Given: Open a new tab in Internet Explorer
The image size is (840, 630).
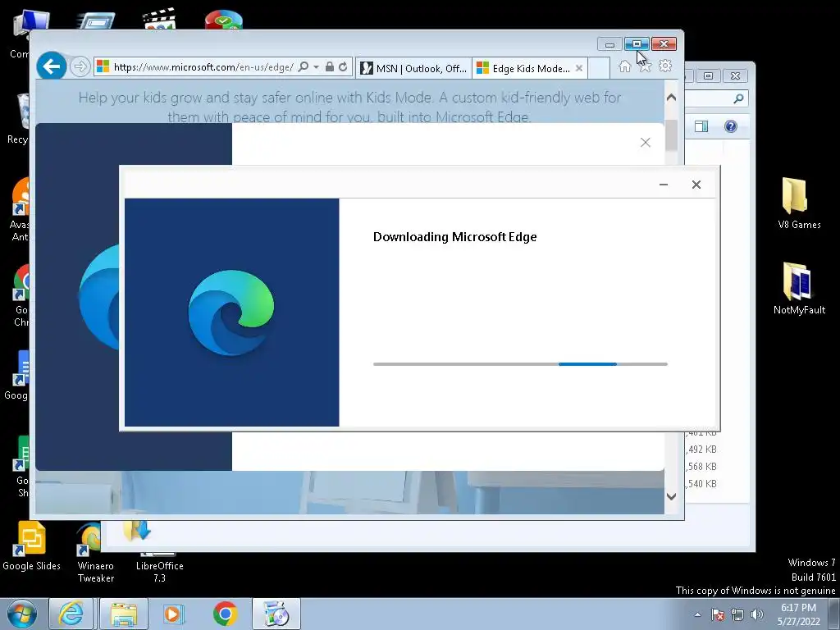Looking at the screenshot, I should coord(599,68).
